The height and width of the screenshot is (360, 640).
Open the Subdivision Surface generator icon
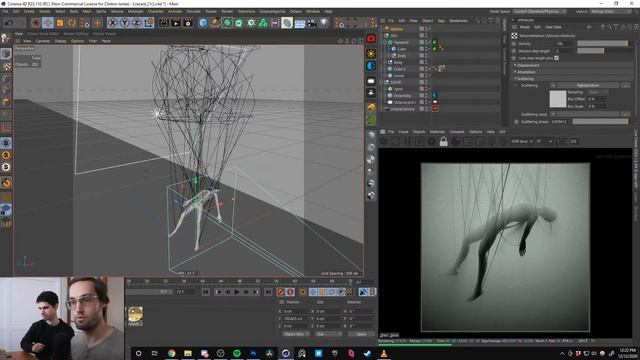227,23
